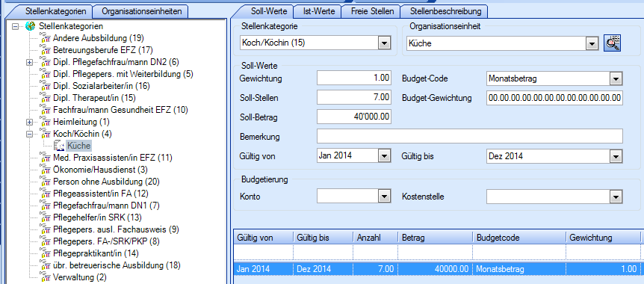Select Andere Ausbildung (19) in tree
The height and width of the screenshot is (284, 644).
pos(99,39)
